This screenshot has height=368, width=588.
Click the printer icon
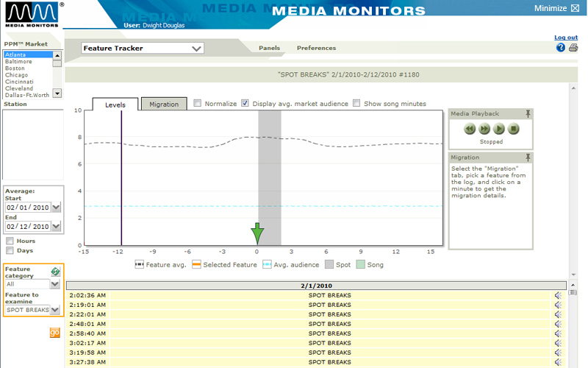pos(573,48)
